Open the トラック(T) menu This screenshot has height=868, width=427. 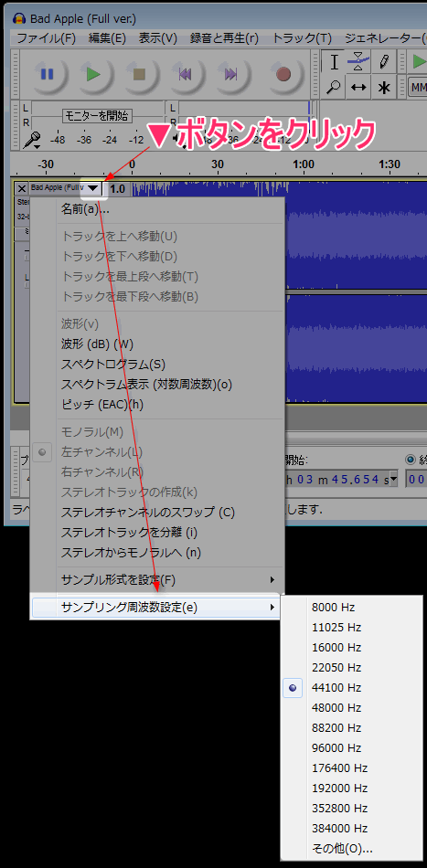point(303,38)
